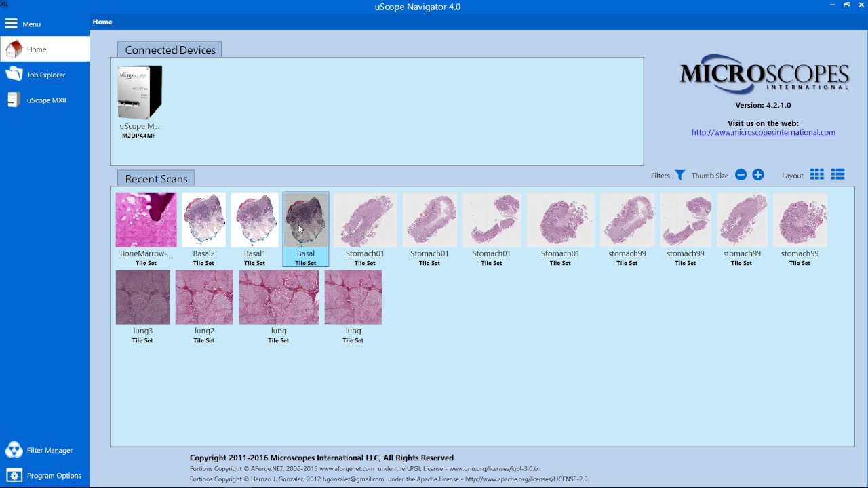Minimize the uScope Navigator window
The width and height of the screenshot is (868, 488).
tap(832, 5)
